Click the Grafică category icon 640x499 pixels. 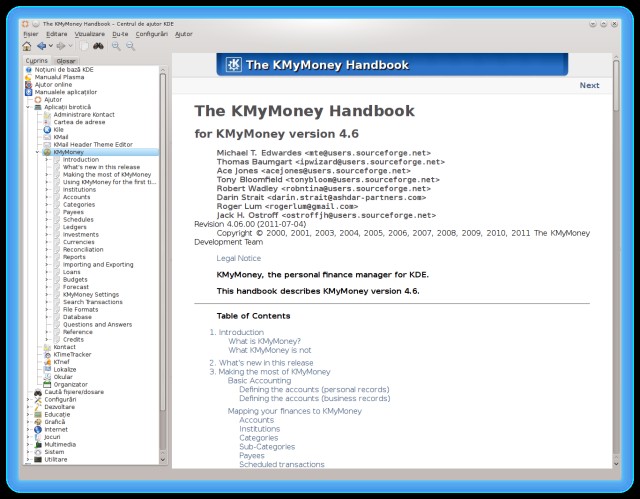tap(38, 422)
